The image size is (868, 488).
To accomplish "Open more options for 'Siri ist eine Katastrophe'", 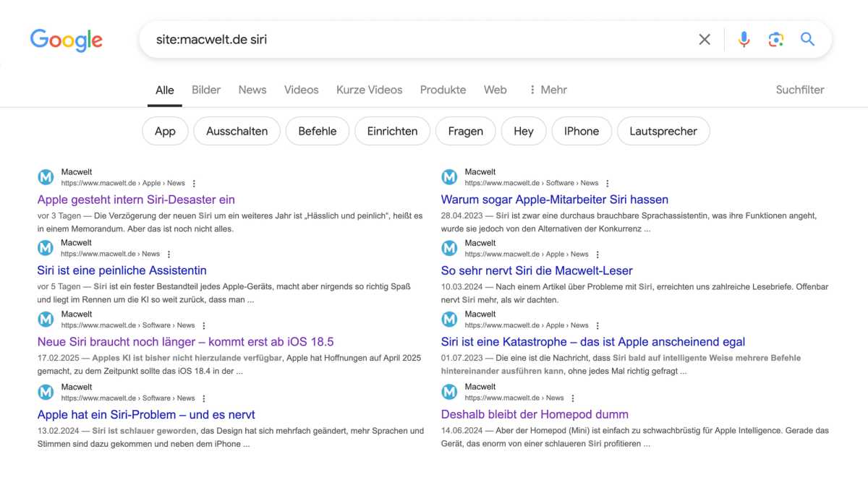I will click(597, 325).
